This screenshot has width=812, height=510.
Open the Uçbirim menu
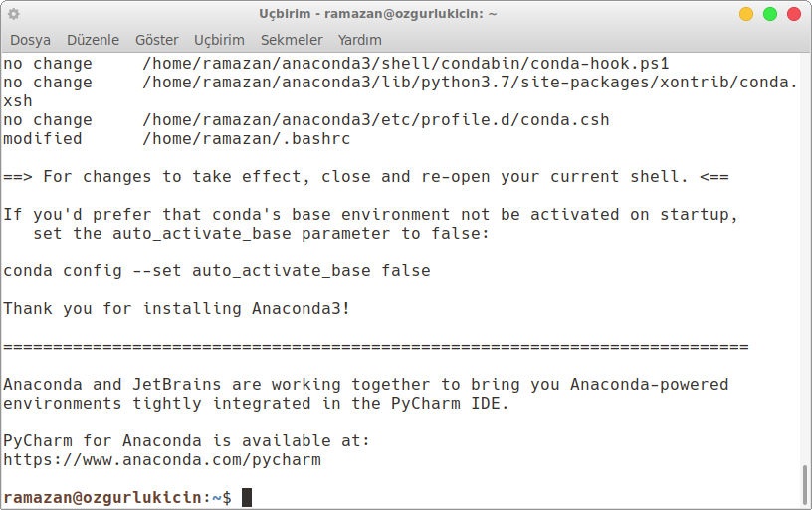(x=219, y=40)
